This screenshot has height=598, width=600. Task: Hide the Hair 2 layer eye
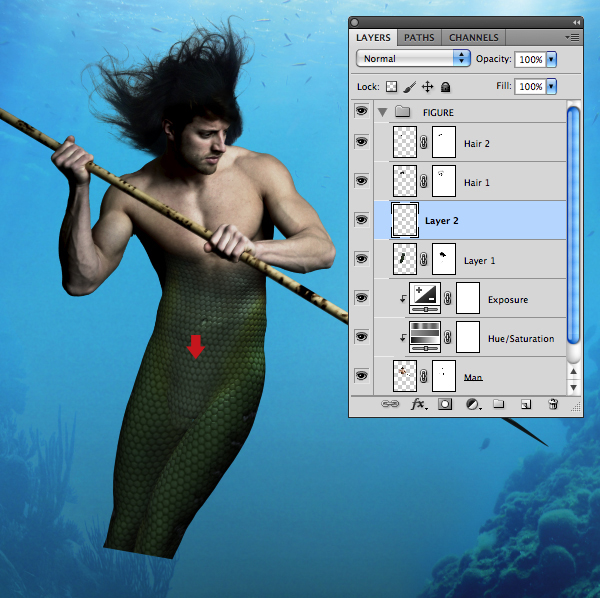pos(361,142)
